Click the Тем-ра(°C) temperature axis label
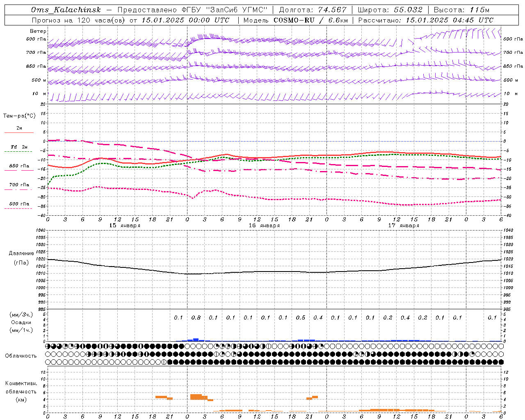This screenshot has width=525, height=420. tap(19, 116)
